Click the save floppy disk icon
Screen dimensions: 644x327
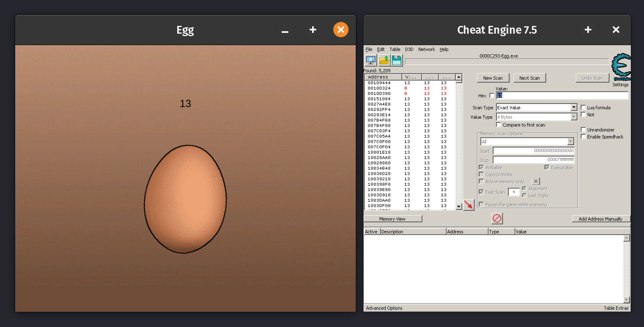click(x=396, y=60)
